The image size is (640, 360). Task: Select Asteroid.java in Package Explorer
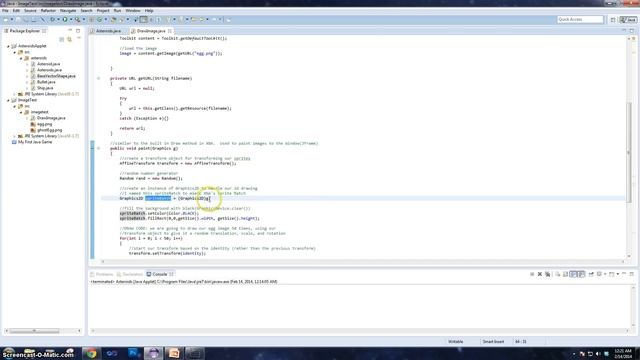[48, 64]
